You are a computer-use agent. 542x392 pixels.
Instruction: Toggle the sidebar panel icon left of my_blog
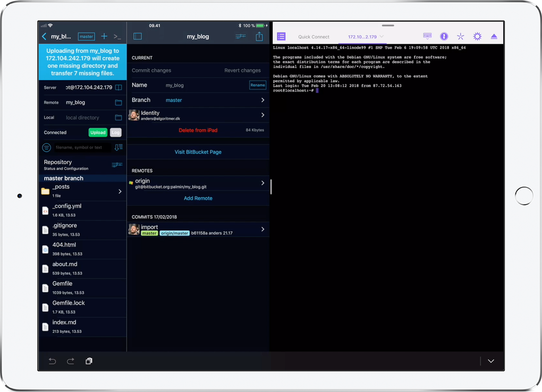[138, 37]
